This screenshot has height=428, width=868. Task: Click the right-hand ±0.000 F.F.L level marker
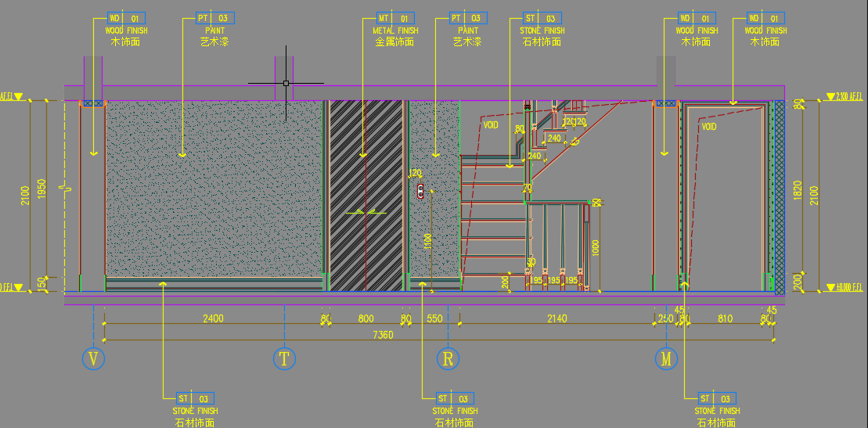point(845,287)
